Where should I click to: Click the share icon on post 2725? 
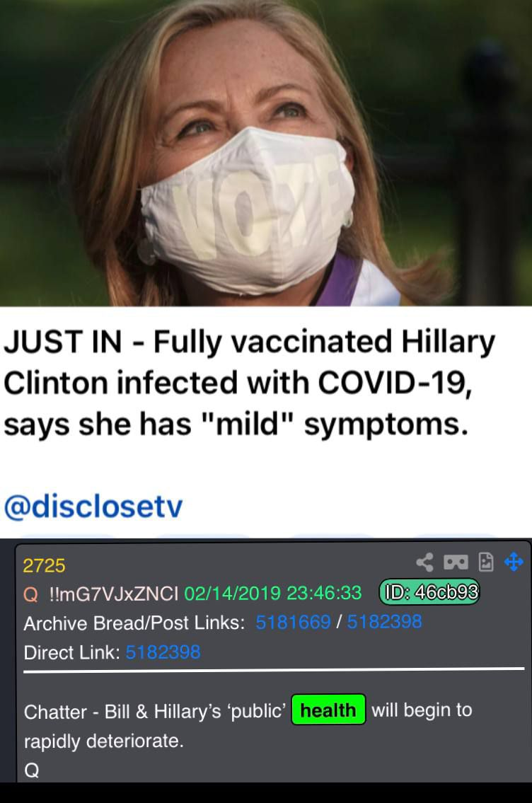point(424,562)
